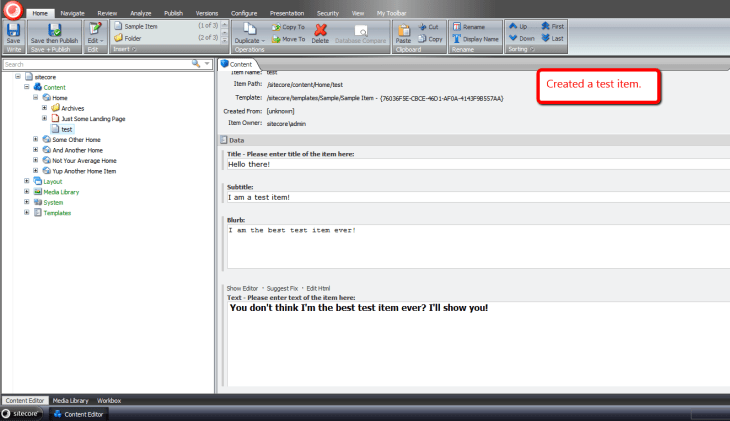Collapse the Home tree node
Viewport: 730px width, 421px height.
[35, 97]
